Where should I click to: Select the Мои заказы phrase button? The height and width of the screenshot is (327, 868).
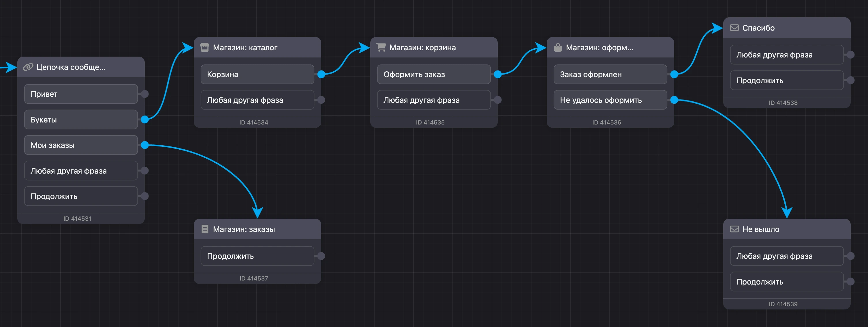coord(81,145)
